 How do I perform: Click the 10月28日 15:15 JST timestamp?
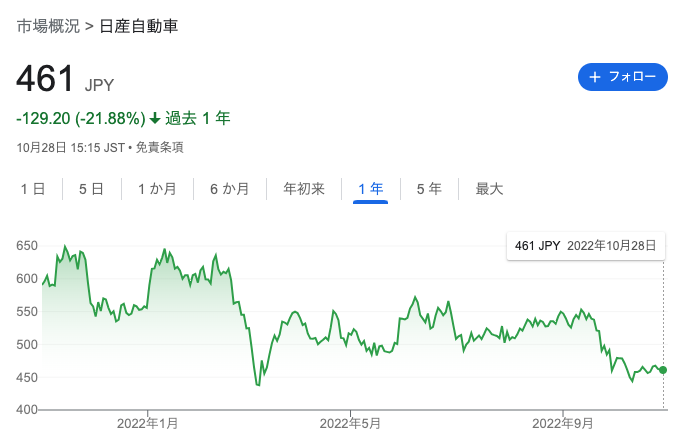click(x=71, y=147)
